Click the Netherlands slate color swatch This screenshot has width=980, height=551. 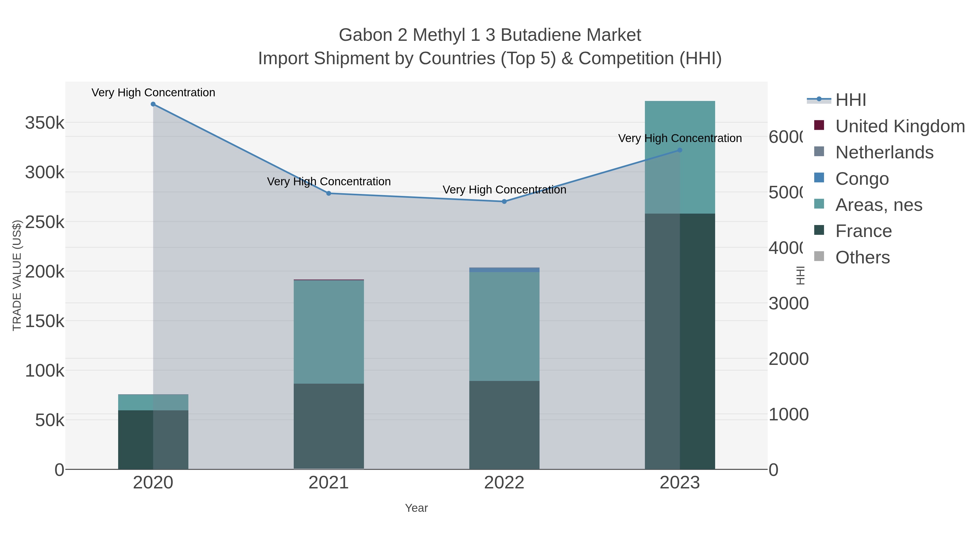click(819, 151)
